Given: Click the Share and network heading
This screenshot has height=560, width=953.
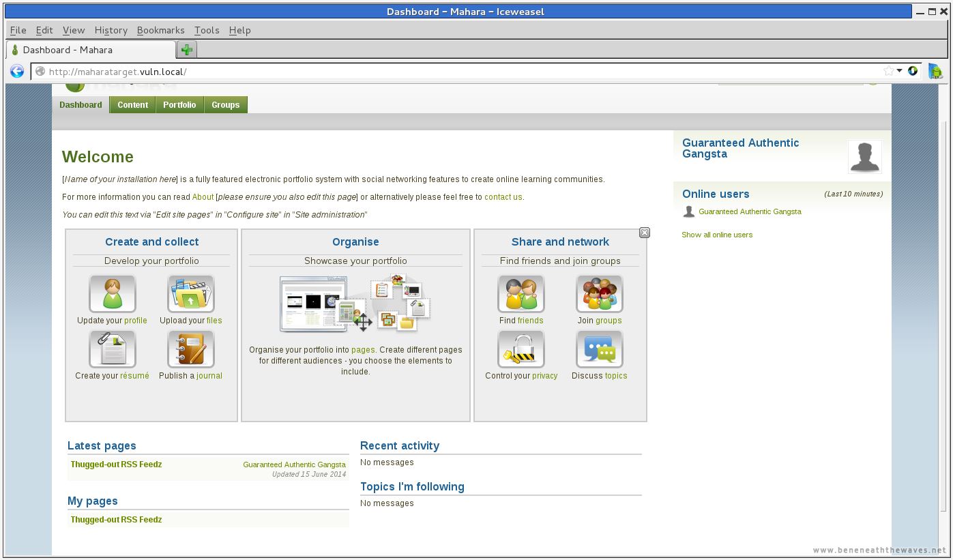Looking at the screenshot, I should (x=560, y=241).
